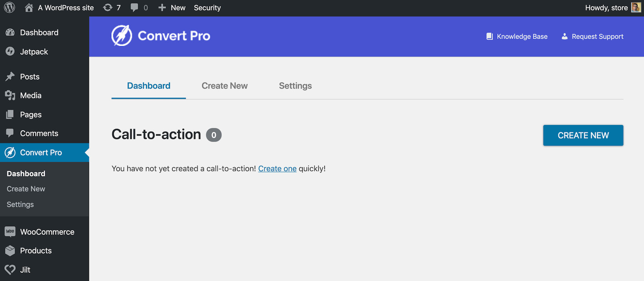
Task: Select Settings submenu under Convert Pro
Action: (20, 204)
